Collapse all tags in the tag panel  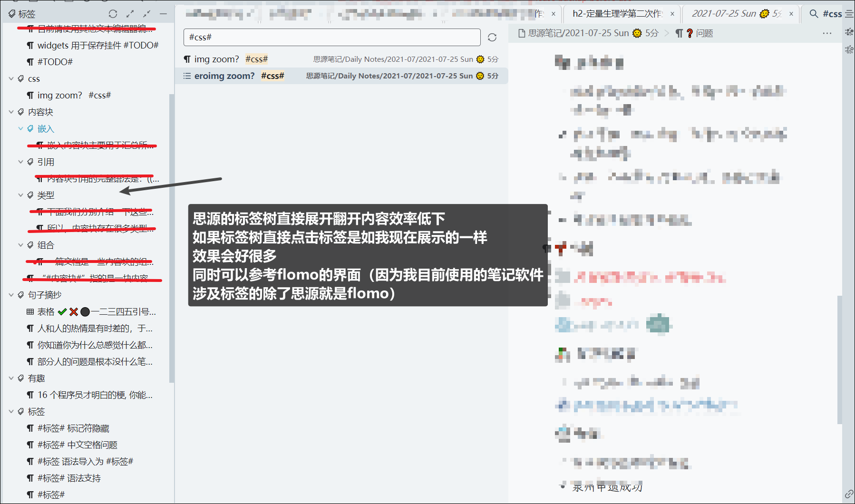pyautogui.click(x=147, y=14)
